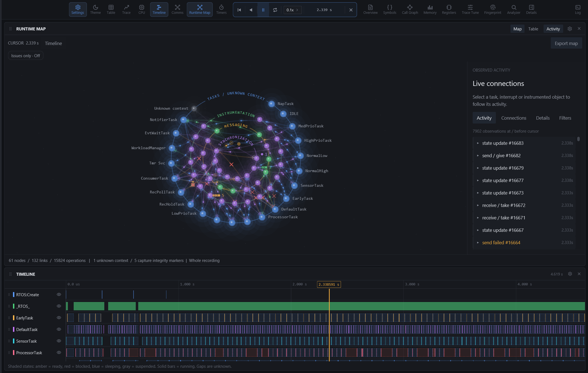The width and height of the screenshot is (588, 373).
Task: Open the Comms view icon
Action: [x=177, y=10]
